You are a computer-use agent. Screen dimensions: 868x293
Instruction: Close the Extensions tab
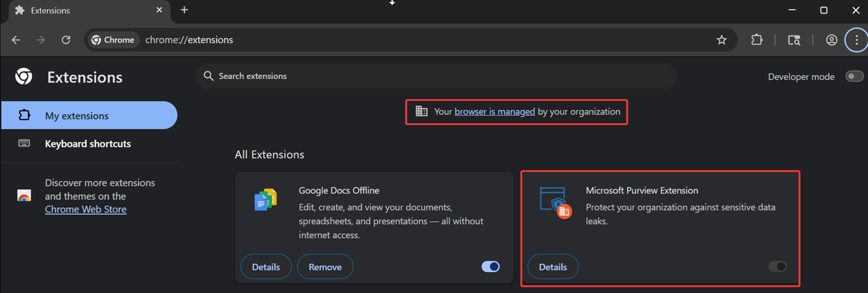tap(159, 10)
